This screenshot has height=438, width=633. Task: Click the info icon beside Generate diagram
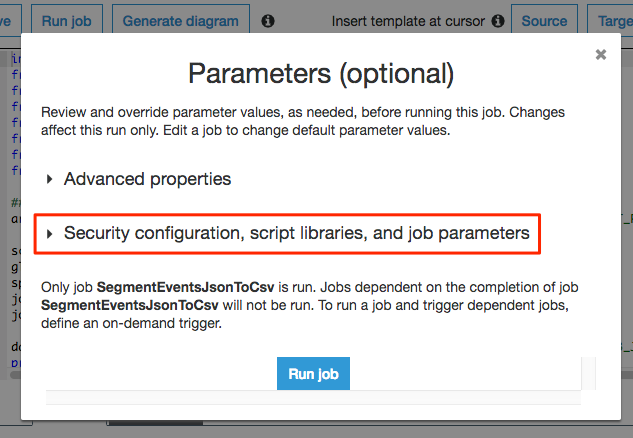click(268, 20)
